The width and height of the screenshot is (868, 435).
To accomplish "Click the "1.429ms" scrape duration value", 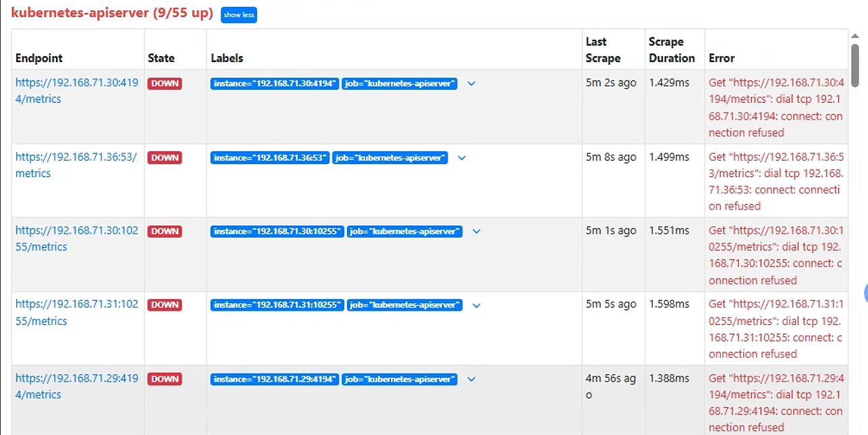I will (669, 82).
